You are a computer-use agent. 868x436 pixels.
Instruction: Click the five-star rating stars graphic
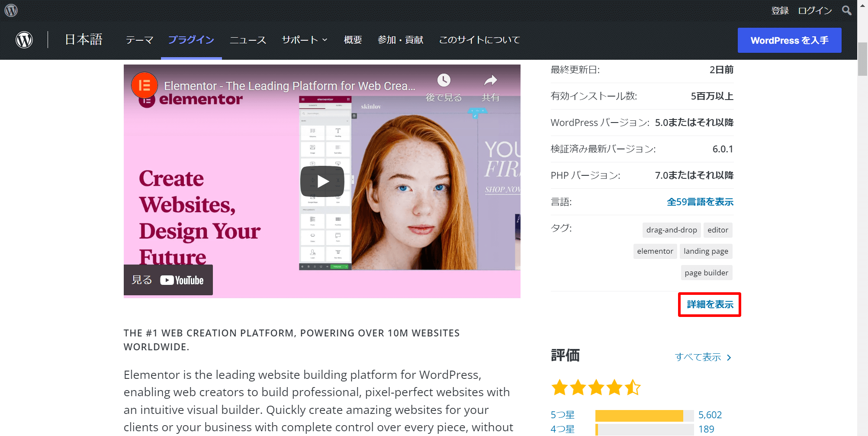(x=596, y=388)
